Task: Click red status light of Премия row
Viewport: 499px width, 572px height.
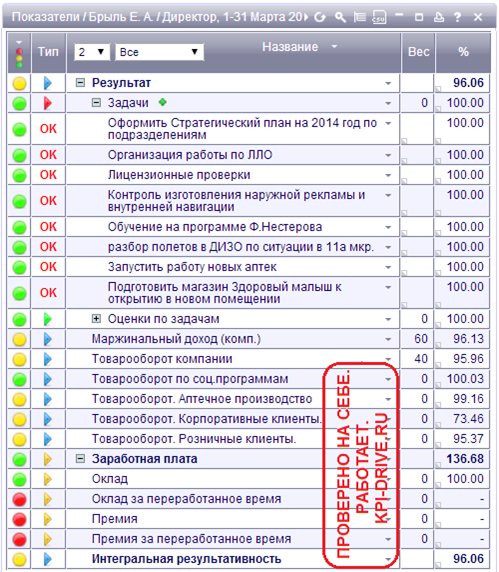Action: [x=19, y=519]
